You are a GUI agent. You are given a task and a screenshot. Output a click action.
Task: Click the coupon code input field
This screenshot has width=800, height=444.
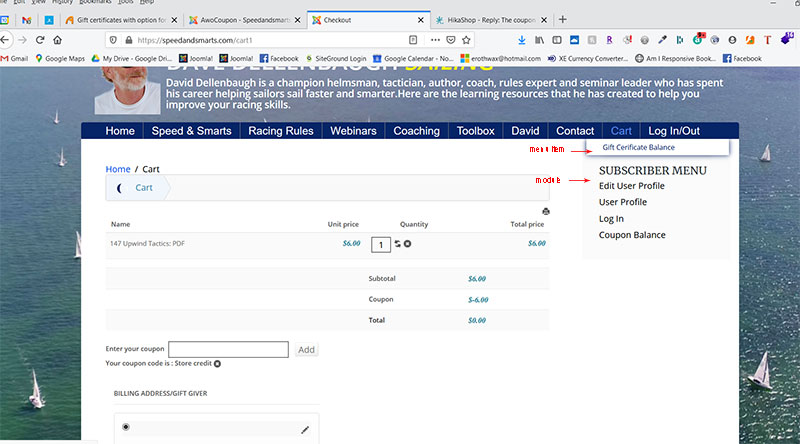(228, 350)
